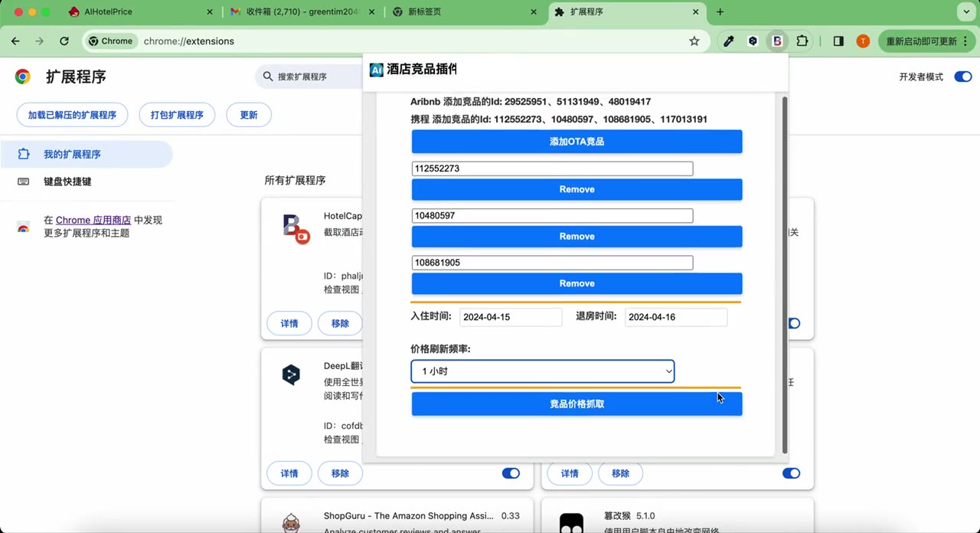The height and width of the screenshot is (533, 980).
Task: Select 我的扩展程序 in the sidebar
Action: (86, 154)
